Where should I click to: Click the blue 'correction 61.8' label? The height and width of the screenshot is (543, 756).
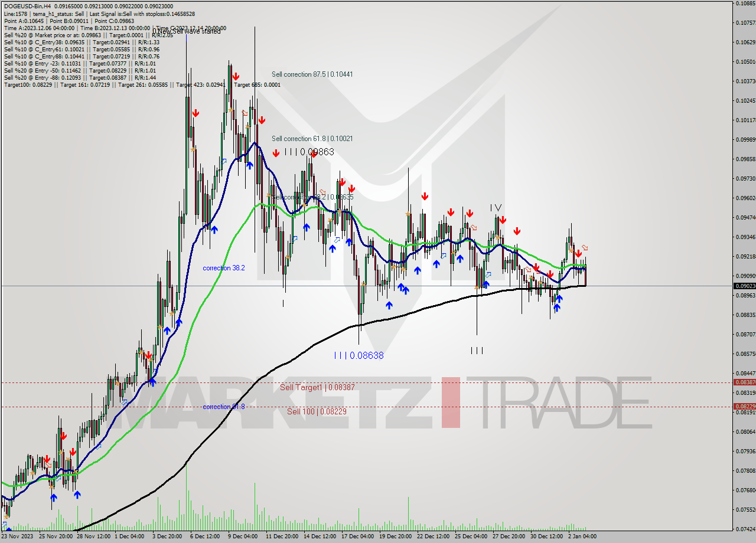pyautogui.click(x=223, y=407)
